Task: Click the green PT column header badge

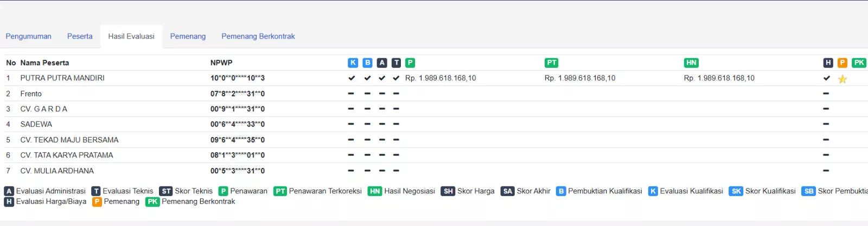Action: [551, 62]
